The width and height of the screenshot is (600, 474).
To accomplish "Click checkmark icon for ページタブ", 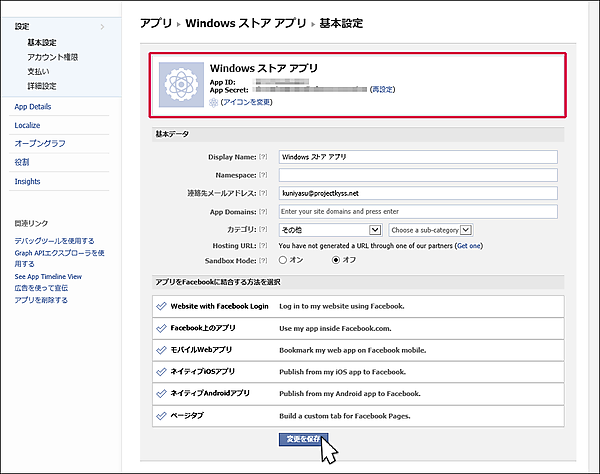I will coord(161,416).
